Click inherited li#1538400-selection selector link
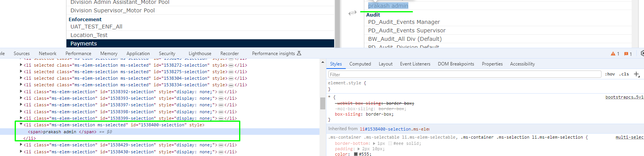The width and height of the screenshot is (644, 156). tap(394, 129)
